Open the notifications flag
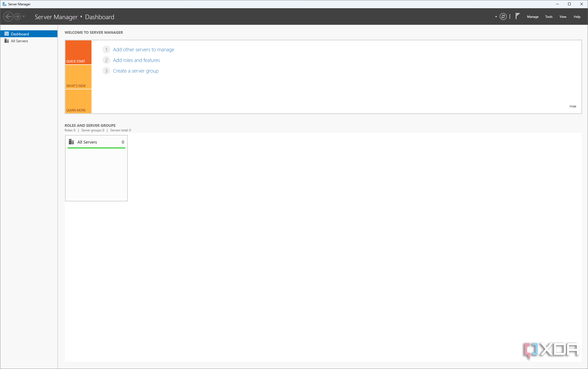The height and width of the screenshot is (369, 588). point(517,16)
